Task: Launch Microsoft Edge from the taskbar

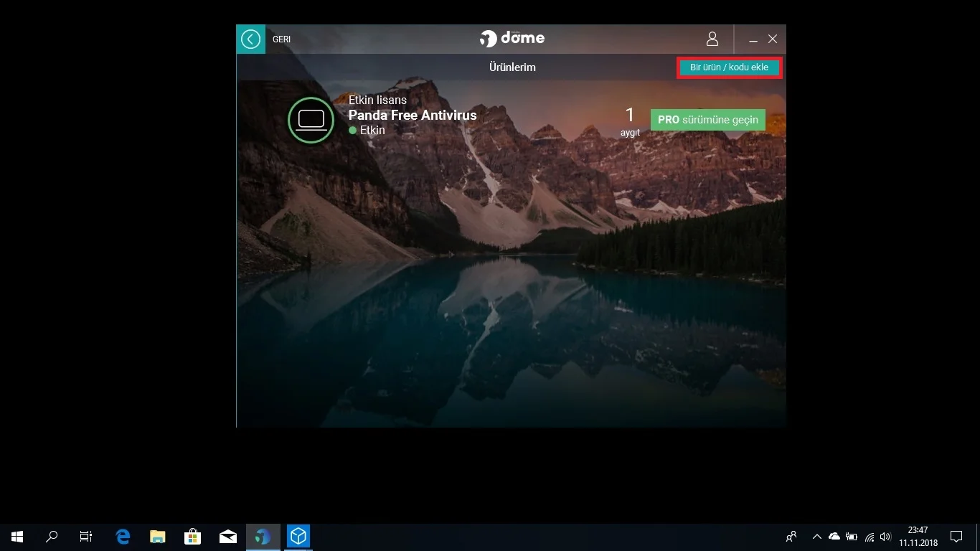Action: (123, 537)
